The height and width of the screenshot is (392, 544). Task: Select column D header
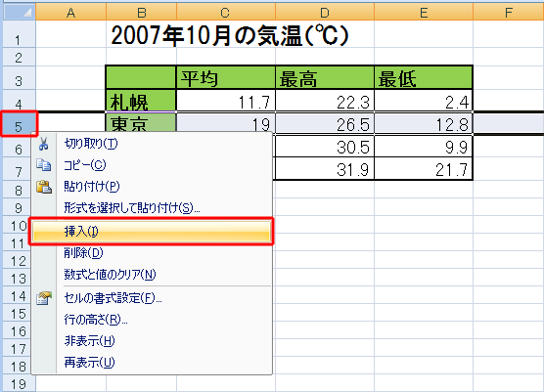click(x=325, y=12)
